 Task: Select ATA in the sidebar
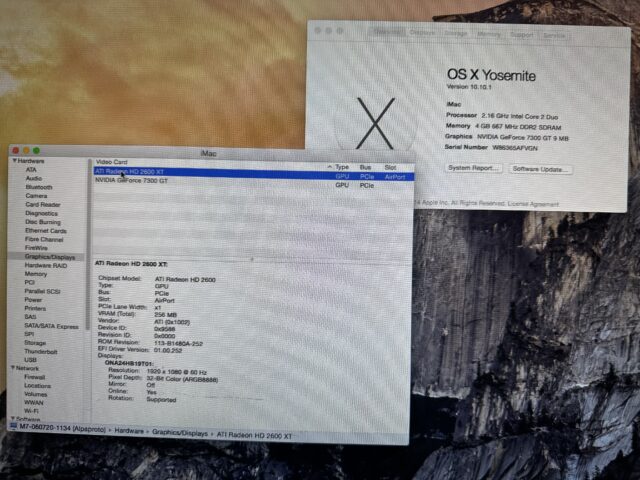[x=31, y=169]
